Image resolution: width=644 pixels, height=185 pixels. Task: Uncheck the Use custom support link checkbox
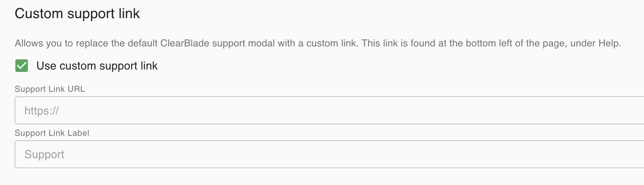(22, 66)
